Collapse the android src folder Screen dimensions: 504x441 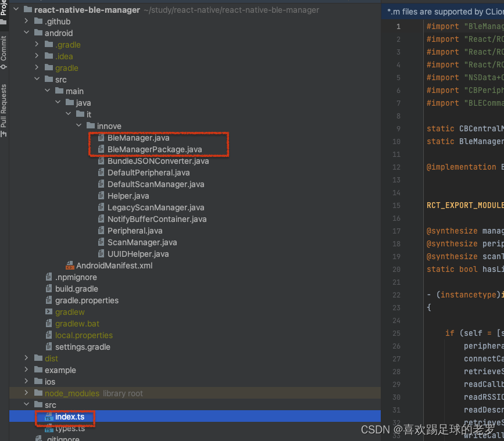point(37,79)
